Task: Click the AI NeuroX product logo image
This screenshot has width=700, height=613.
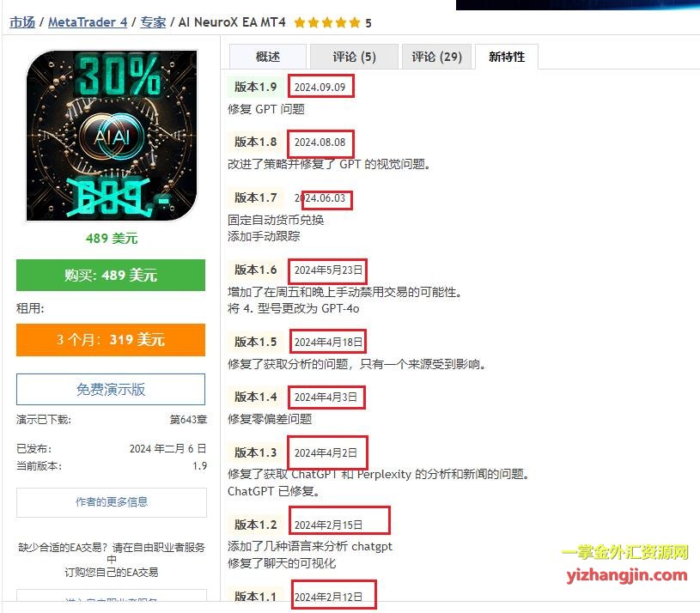Action: coord(112,136)
